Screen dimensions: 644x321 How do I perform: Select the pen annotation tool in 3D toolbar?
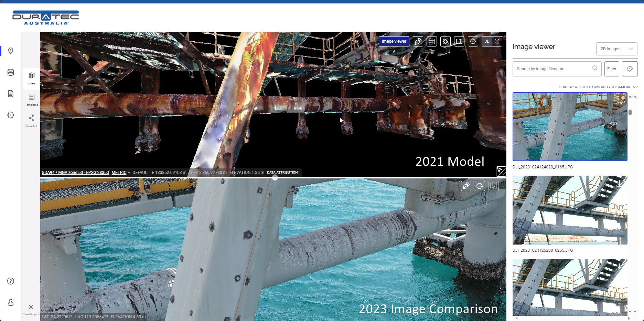[418, 41]
